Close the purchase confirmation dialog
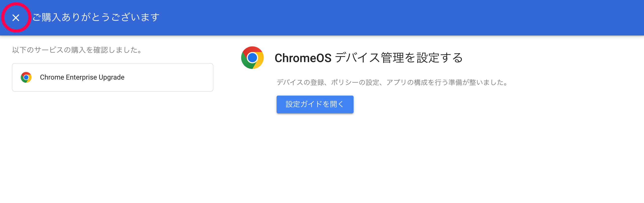Viewport: 644px width, 203px height. click(x=16, y=17)
